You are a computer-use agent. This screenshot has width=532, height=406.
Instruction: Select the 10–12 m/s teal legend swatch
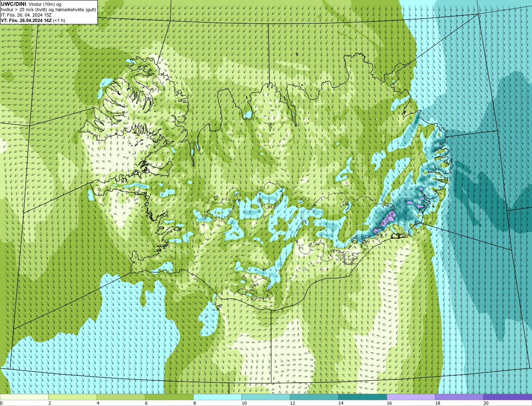[266, 397]
